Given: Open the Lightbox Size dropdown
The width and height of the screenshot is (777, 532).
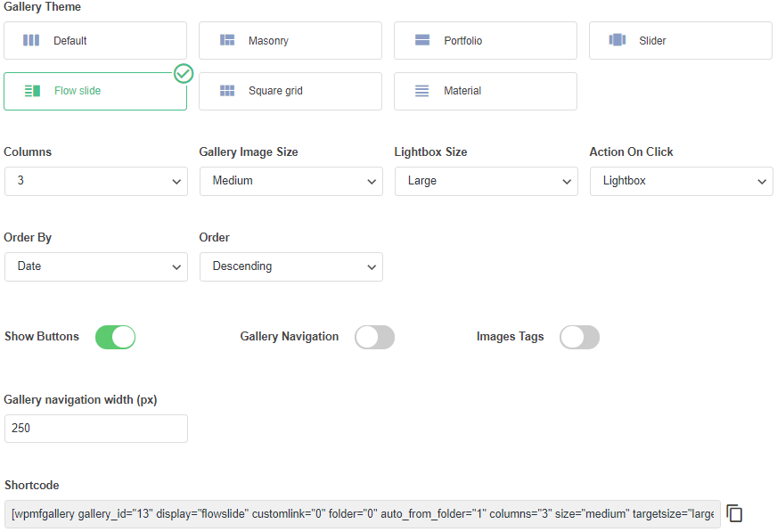Looking at the screenshot, I should [486, 181].
